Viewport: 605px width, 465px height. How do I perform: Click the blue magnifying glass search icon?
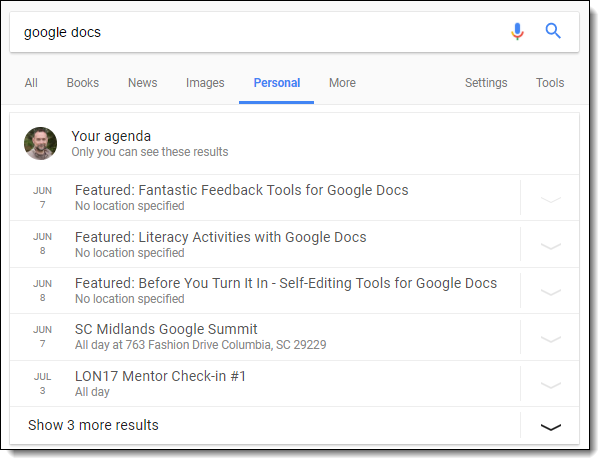tap(553, 31)
